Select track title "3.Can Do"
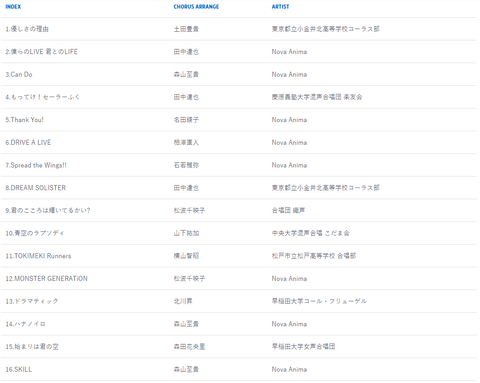Viewport: 480px width, 383px height. pos(19,74)
